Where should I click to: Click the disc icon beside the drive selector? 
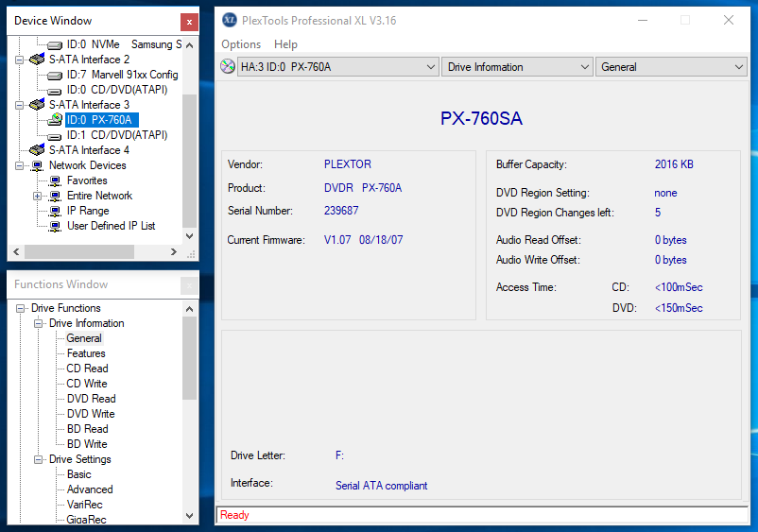pyautogui.click(x=228, y=67)
